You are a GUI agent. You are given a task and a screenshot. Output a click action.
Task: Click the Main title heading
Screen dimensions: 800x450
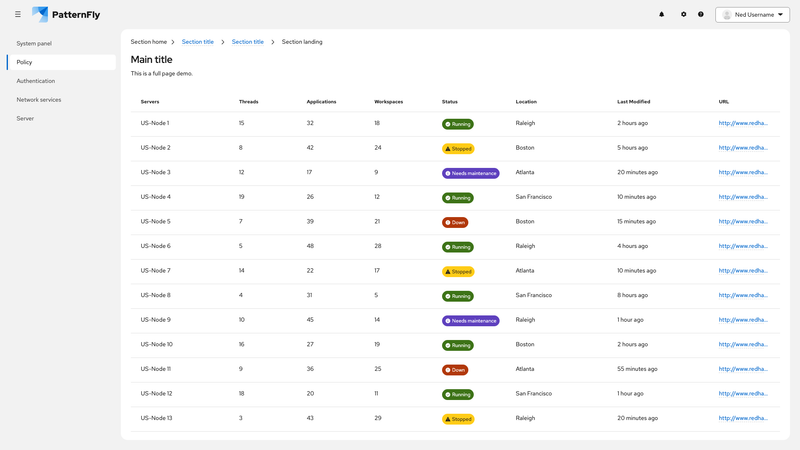[152, 60]
